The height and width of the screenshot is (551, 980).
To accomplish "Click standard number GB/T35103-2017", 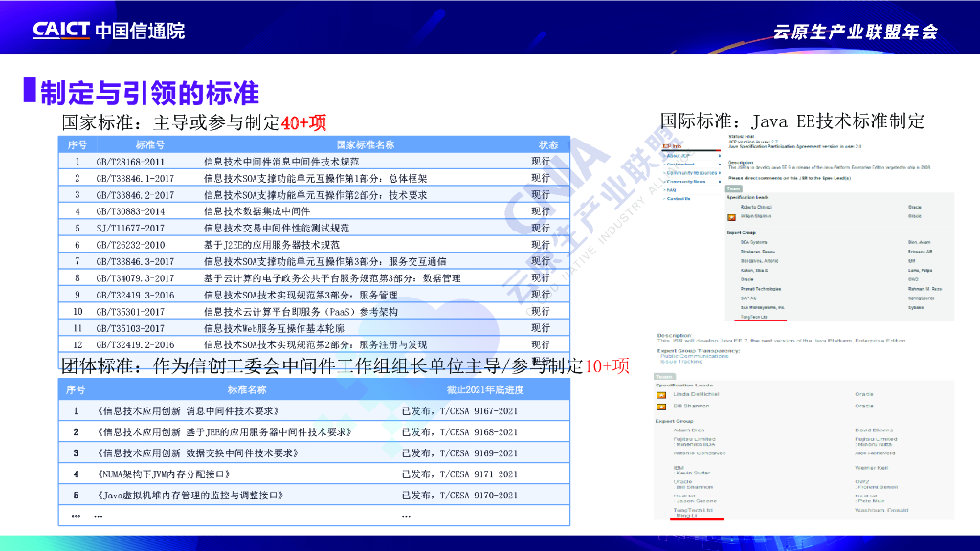I will click(x=130, y=328).
